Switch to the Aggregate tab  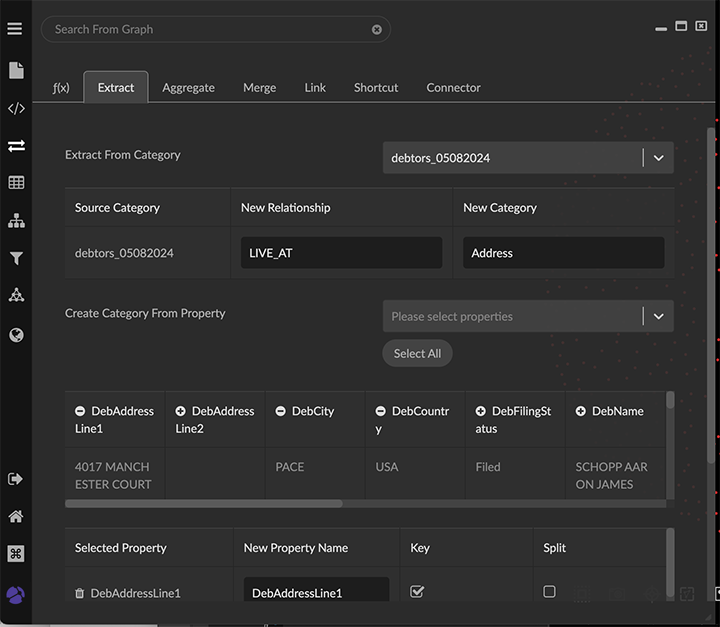point(188,88)
